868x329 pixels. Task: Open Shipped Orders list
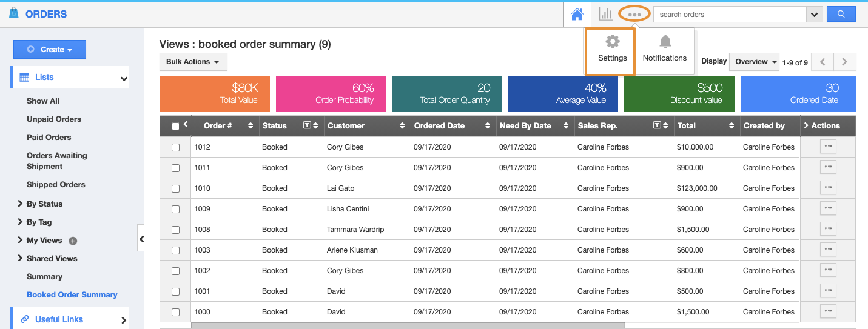coord(56,184)
